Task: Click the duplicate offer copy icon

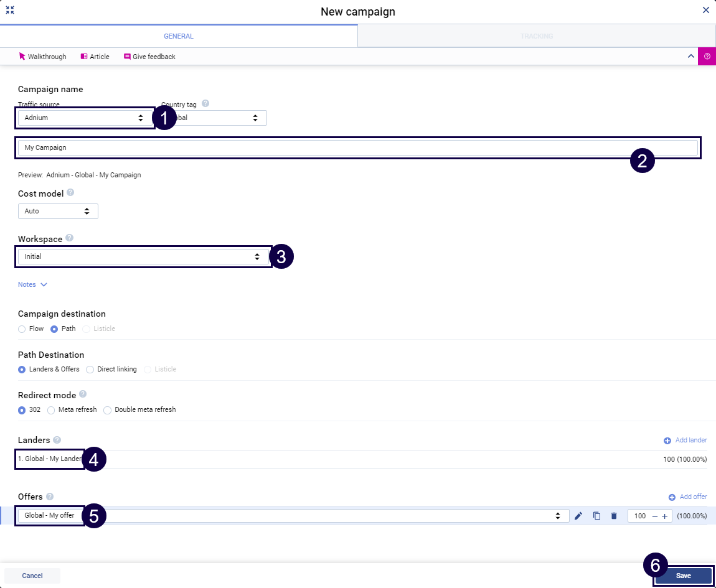Action: pyautogui.click(x=596, y=516)
